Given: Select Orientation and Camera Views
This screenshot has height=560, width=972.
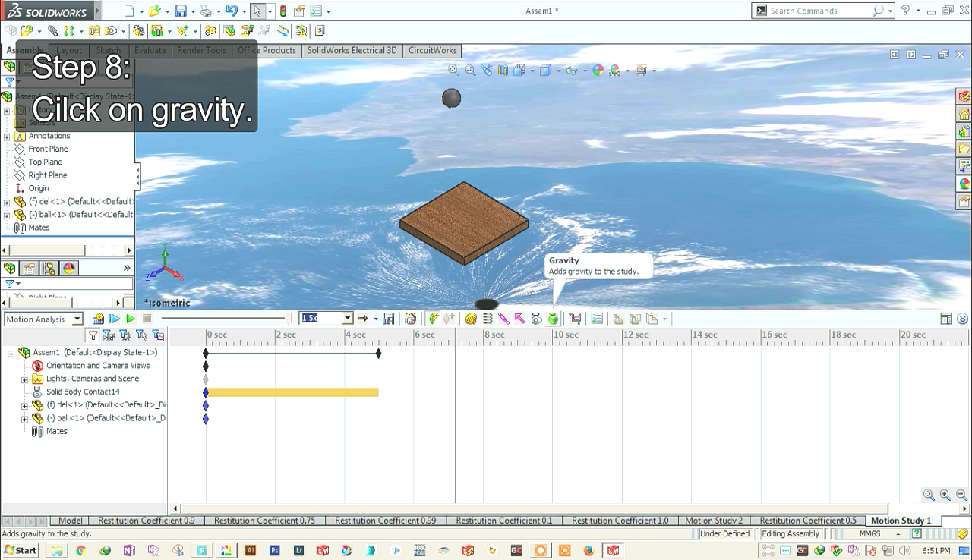Looking at the screenshot, I should [98, 366].
